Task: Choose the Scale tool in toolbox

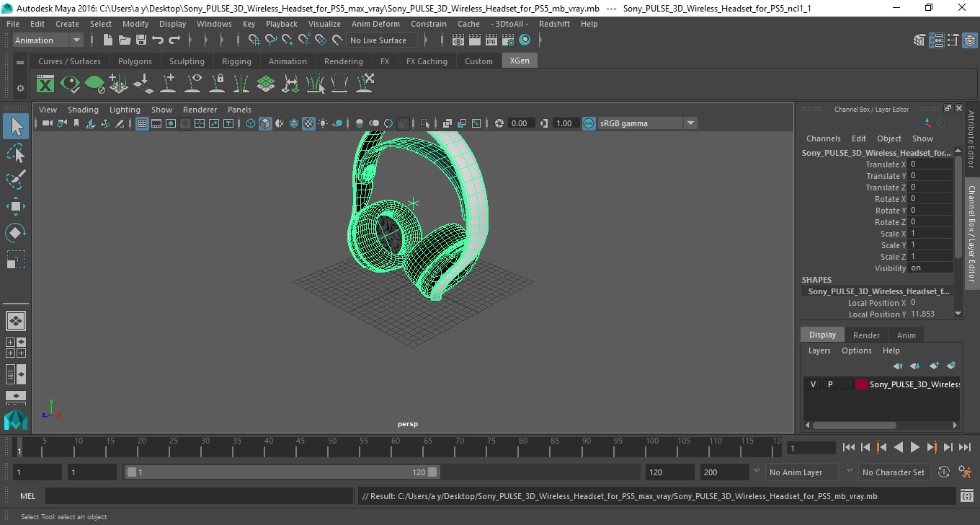Action: pyautogui.click(x=16, y=259)
